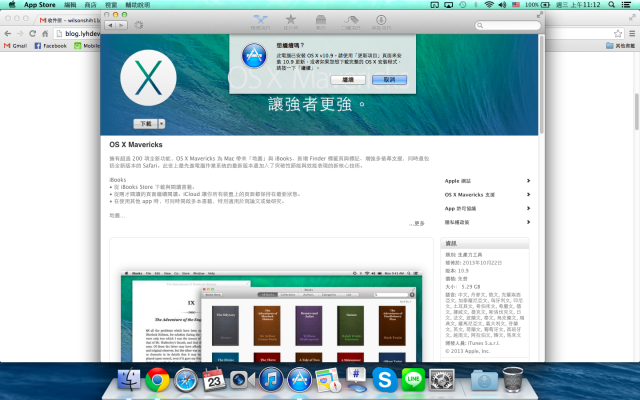Click the Chrome reload button
The width and height of the screenshot is (640, 400).
click(33, 33)
